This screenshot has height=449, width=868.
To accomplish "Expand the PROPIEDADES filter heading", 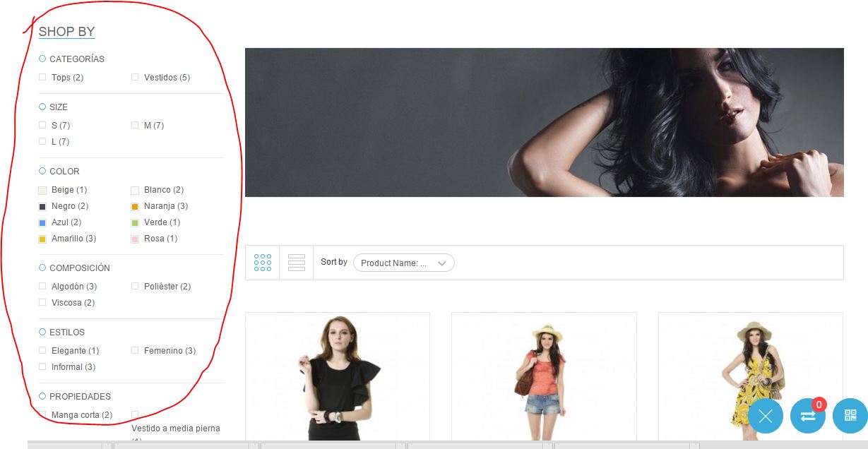I will (x=80, y=397).
